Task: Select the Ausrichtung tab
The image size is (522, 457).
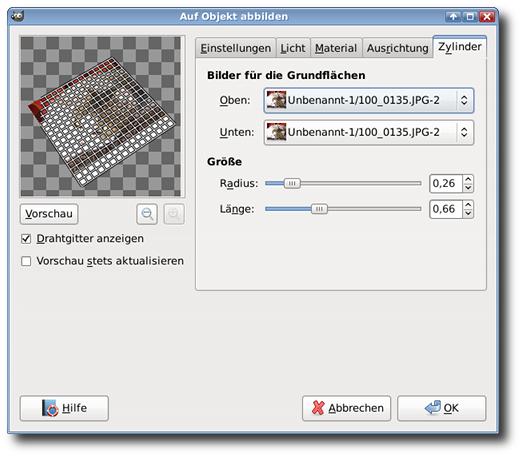Action: pos(397,48)
